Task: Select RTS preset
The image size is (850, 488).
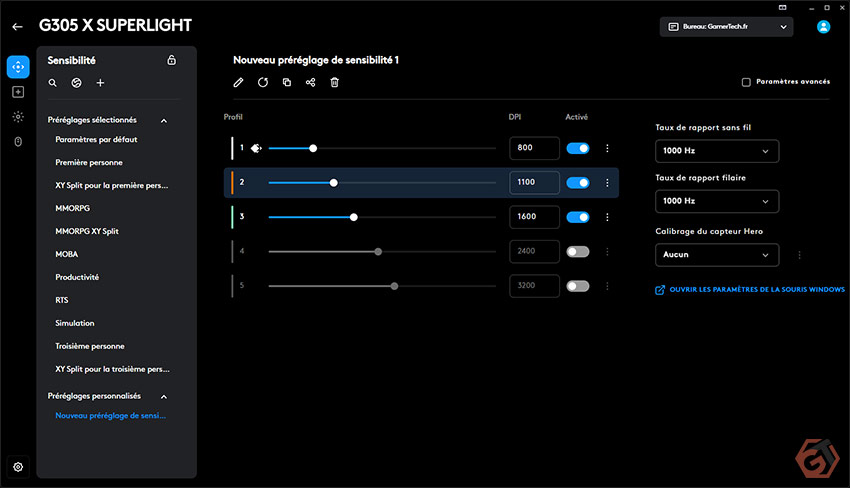Action: coord(62,300)
